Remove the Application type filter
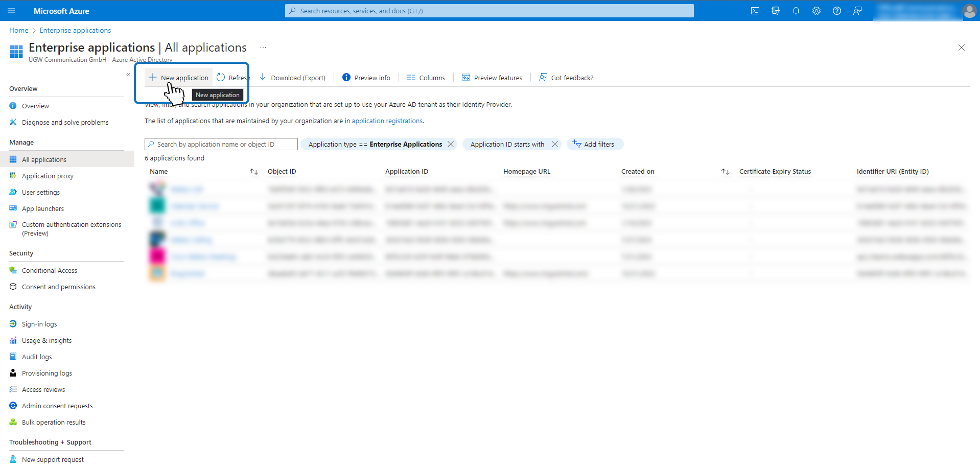 click(x=451, y=144)
